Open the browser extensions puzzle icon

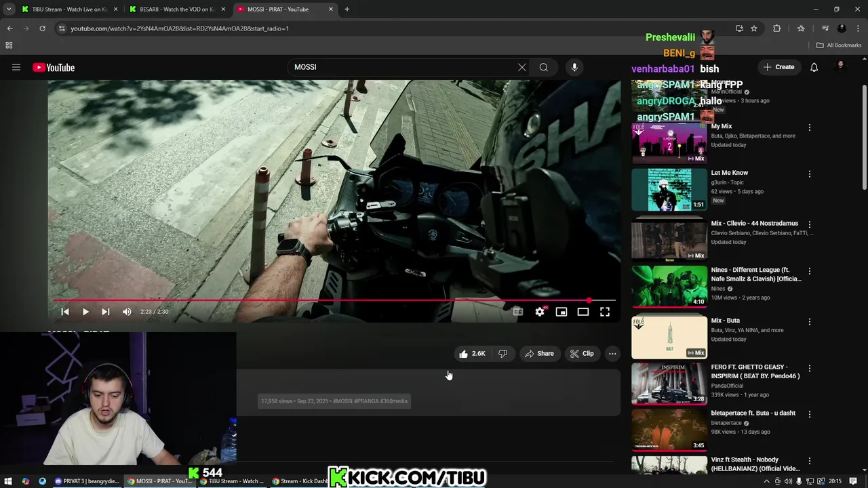(x=777, y=28)
